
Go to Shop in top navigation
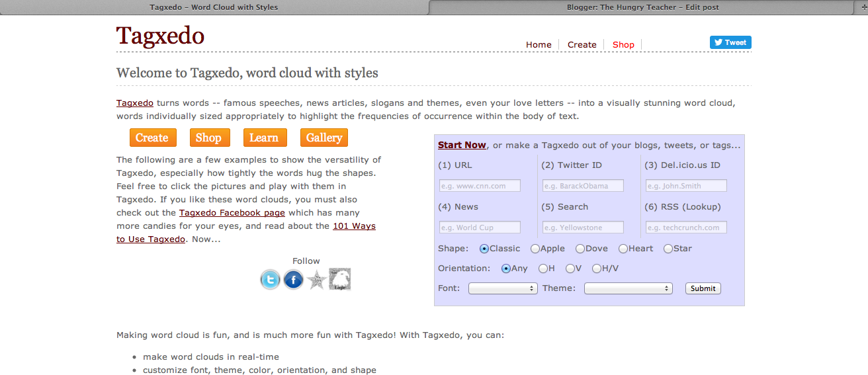(623, 44)
